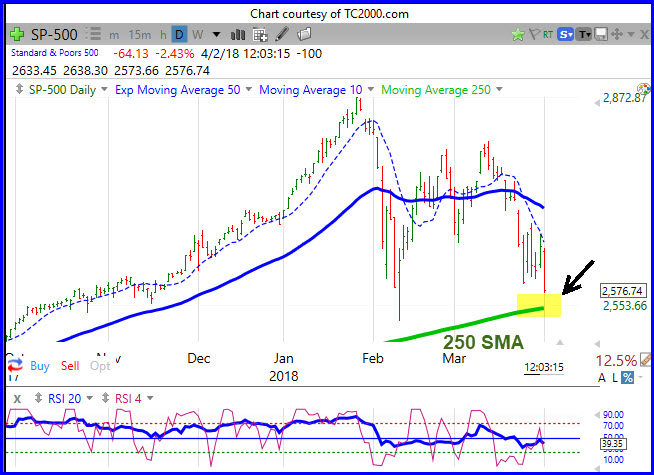Image resolution: width=654 pixels, height=475 pixels.
Task: Click the up-down arrows beside RSI 4
Action: pyautogui.click(x=106, y=398)
